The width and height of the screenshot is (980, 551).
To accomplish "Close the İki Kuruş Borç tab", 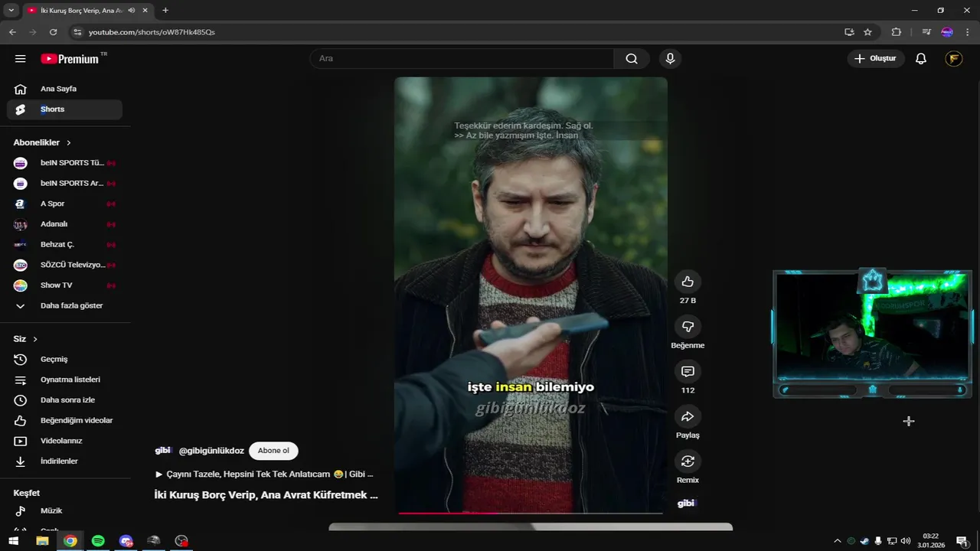I will 145,10.
